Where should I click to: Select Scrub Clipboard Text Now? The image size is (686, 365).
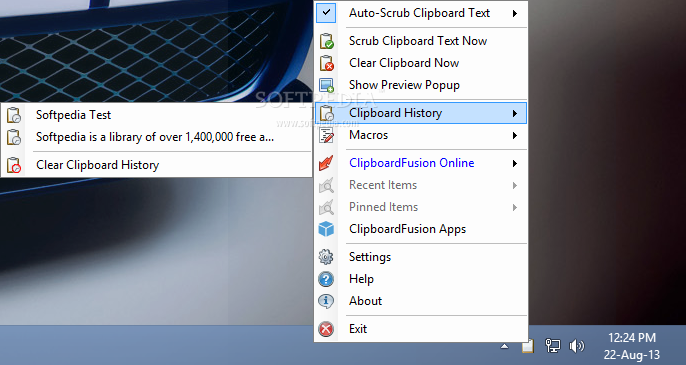pos(418,41)
